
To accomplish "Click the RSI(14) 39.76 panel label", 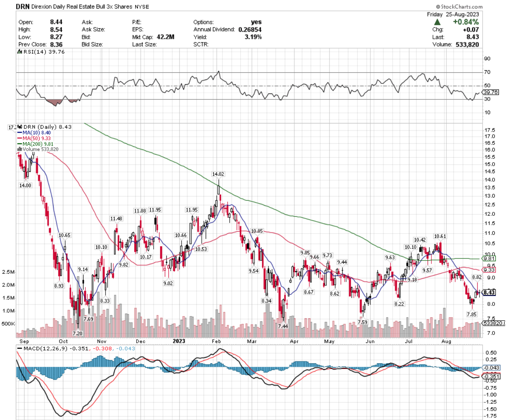I will tap(44, 52).
